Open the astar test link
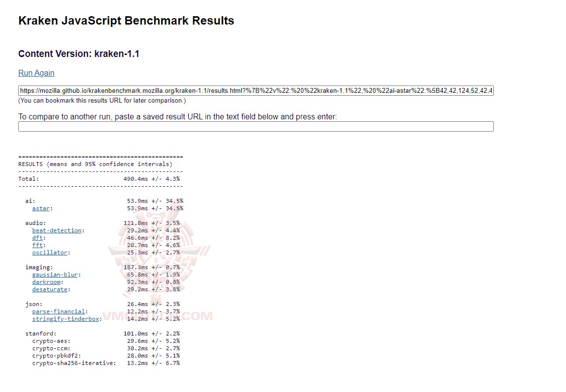Image resolution: width=566 pixels, height=392 pixels. click(x=41, y=208)
